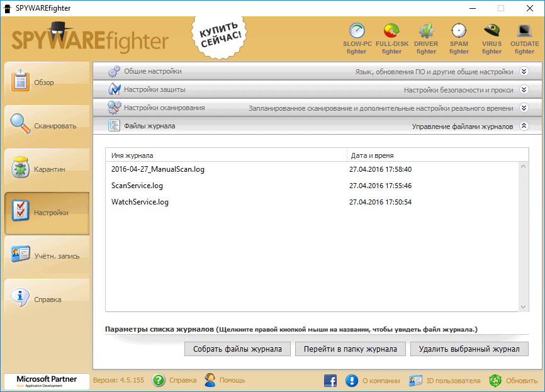Click log list scrollbar up arrow
The height and width of the screenshot is (392, 545).
[523, 167]
